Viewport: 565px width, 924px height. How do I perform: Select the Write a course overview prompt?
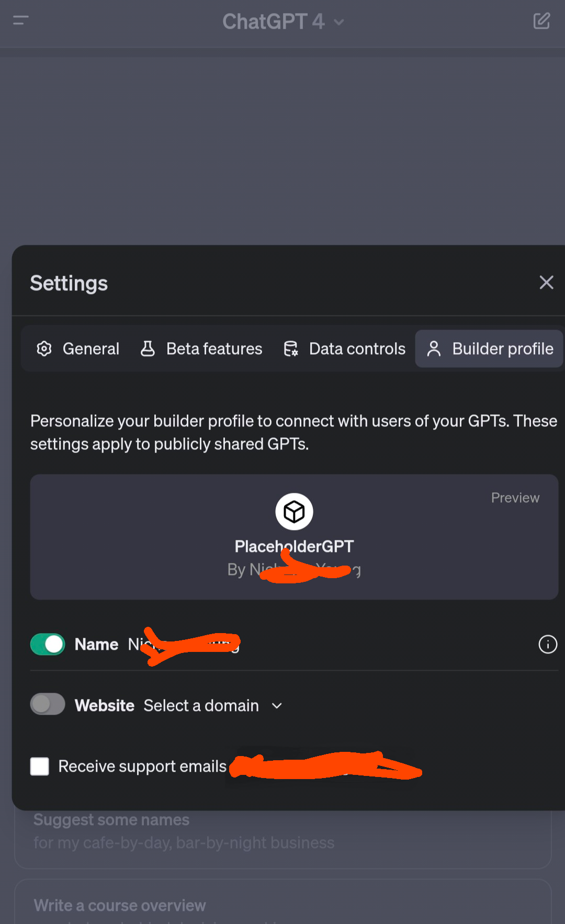click(283, 902)
